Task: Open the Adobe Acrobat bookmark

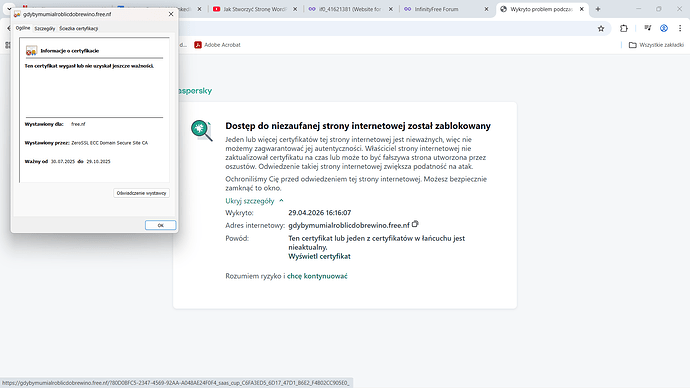Action: tap(218, 45)
